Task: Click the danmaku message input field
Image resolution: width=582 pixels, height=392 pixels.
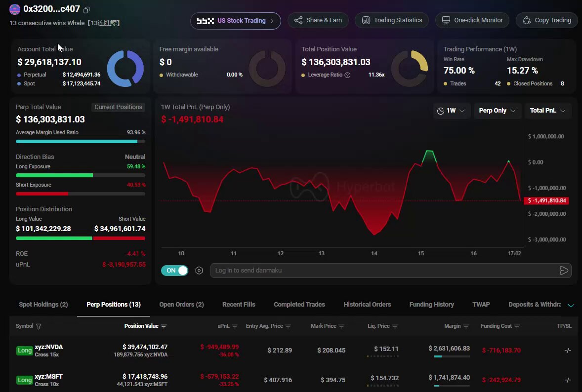Action: (x=391, y=271)
